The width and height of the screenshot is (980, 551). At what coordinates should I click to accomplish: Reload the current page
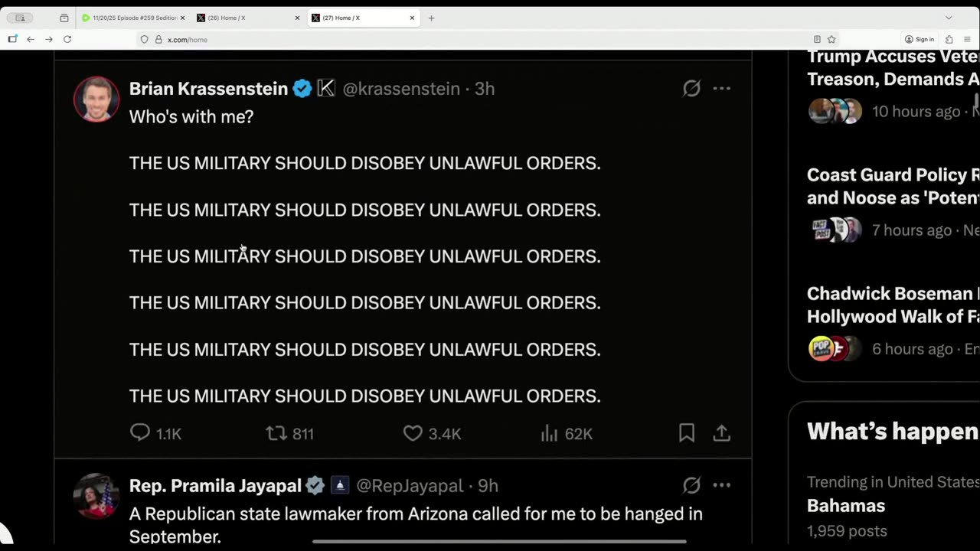coord(67,39)
